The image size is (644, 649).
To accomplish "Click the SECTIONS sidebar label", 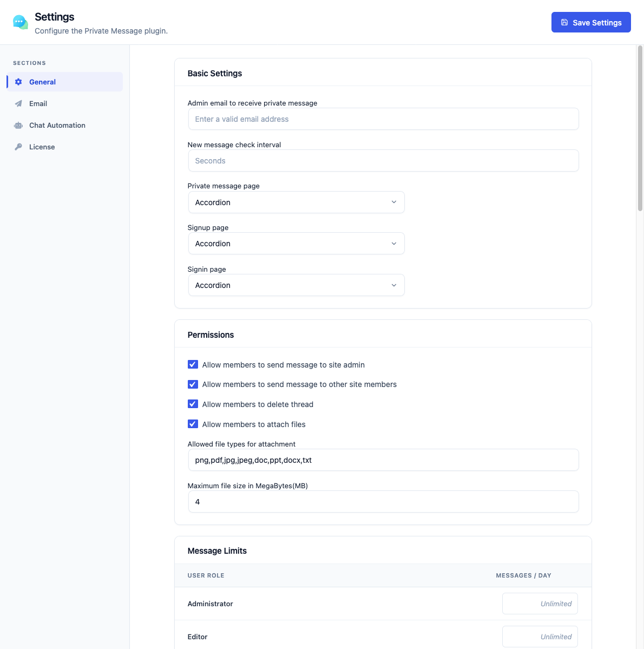I will point(29,63).
